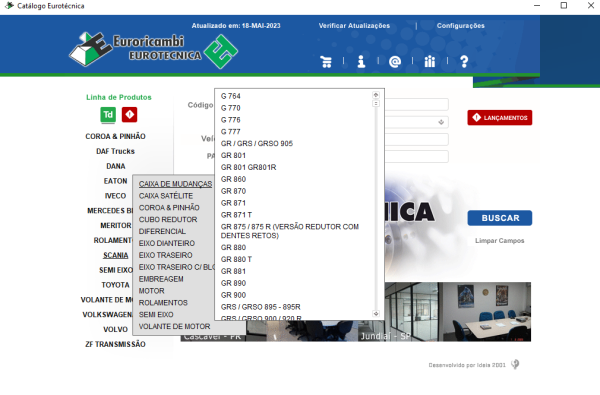The width and height of the screenshot is (600, 395).
Task: Select GR 871 T in the model list
Action: (x=236, y=214)
